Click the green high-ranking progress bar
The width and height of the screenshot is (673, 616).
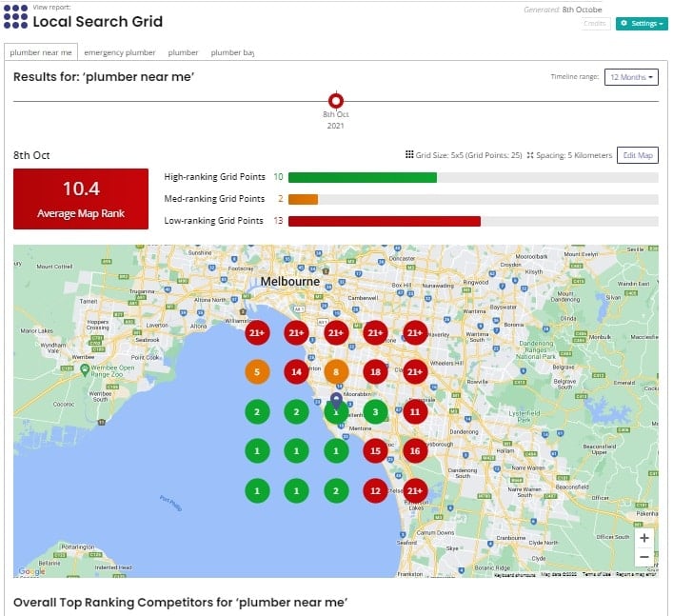(363, 177)
